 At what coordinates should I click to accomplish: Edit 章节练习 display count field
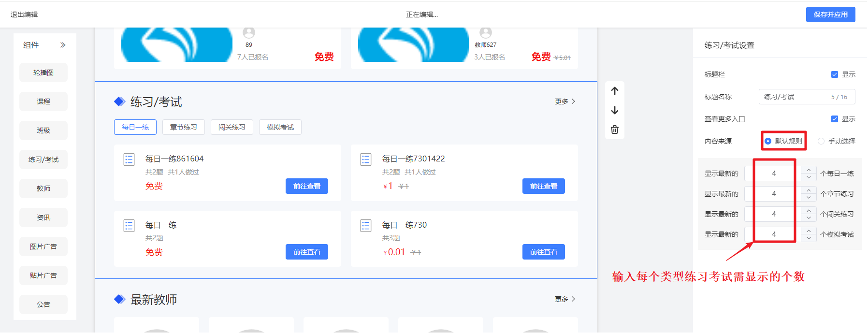pyautogui.click(x=773, y=194)
